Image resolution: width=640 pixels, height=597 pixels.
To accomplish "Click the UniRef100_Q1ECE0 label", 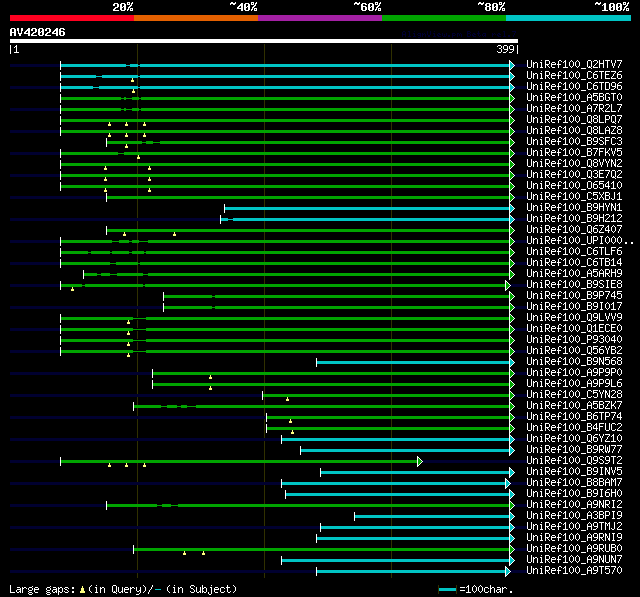I will point(574,329).
